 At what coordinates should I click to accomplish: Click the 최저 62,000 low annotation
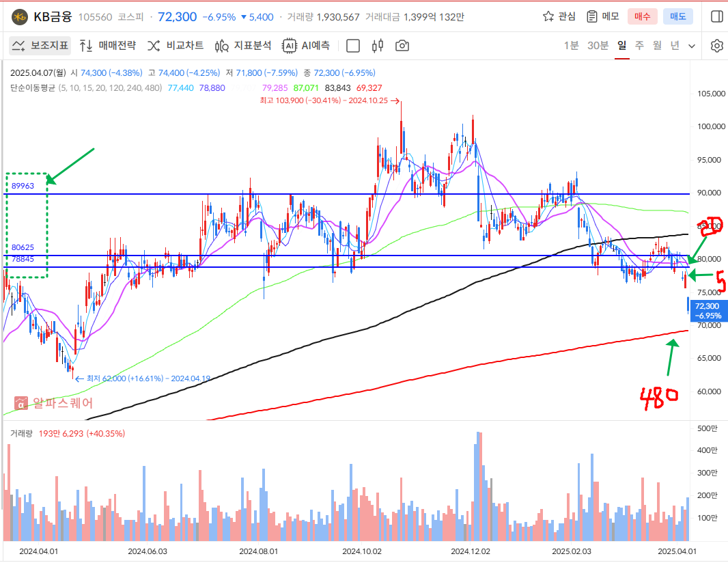pyautogui.click(x=143, y=378)
